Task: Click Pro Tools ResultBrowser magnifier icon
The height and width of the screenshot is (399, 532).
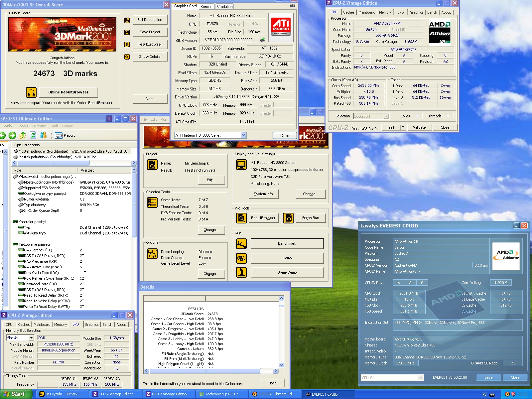Action: click(x=241, y=218)
